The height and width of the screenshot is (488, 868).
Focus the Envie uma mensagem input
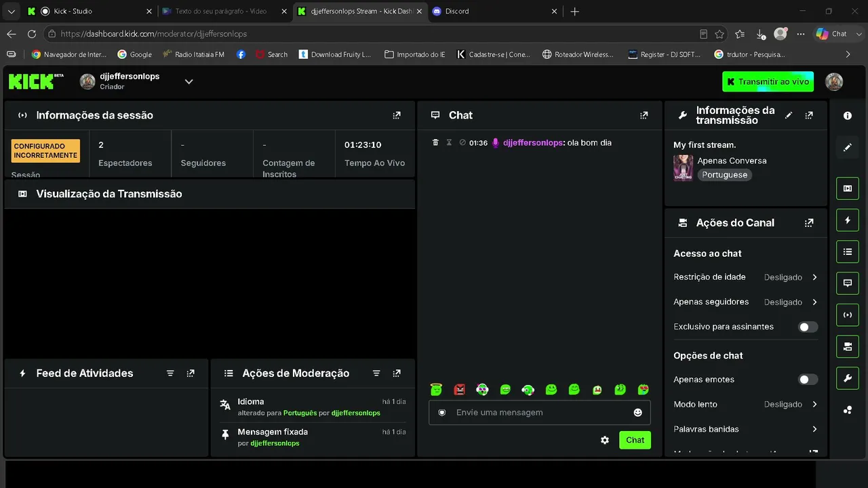539,412
